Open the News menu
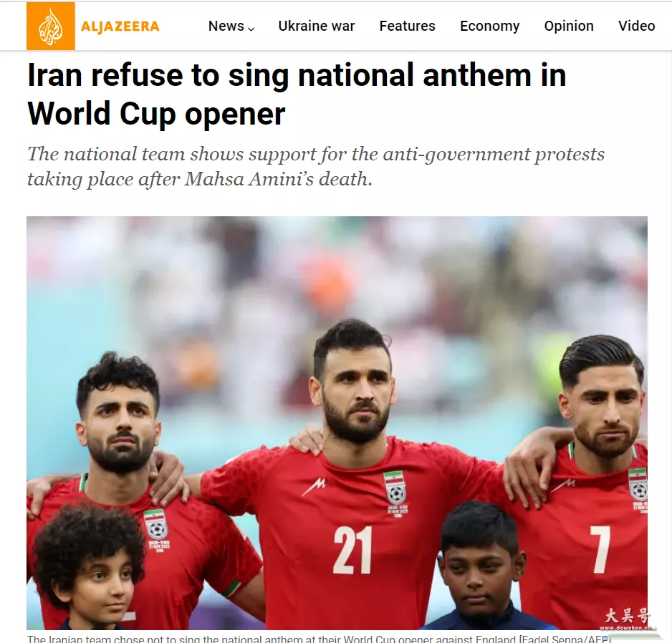This screenshot has height=643, width=672. tap(226, 26)
